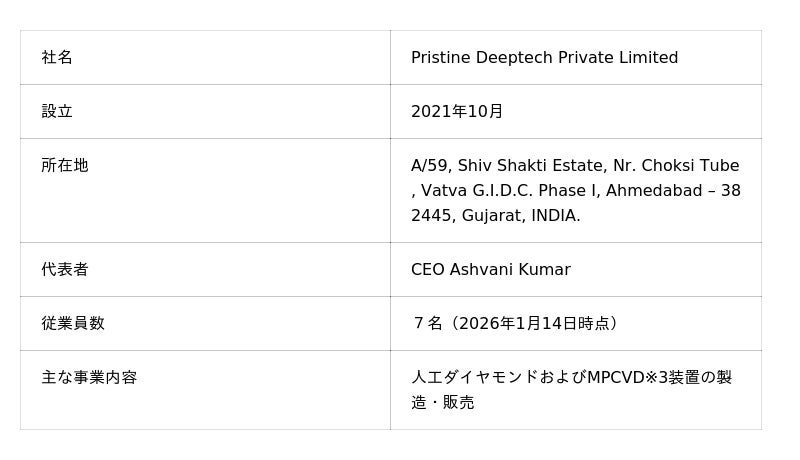Click the 設立 label cell
The image size is (800, 460).
tap(57, 112)
